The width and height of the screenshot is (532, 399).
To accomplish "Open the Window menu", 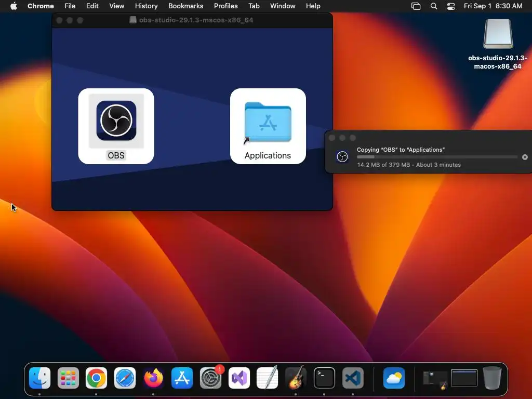I will pyautogui.click(x=283, y=6).
